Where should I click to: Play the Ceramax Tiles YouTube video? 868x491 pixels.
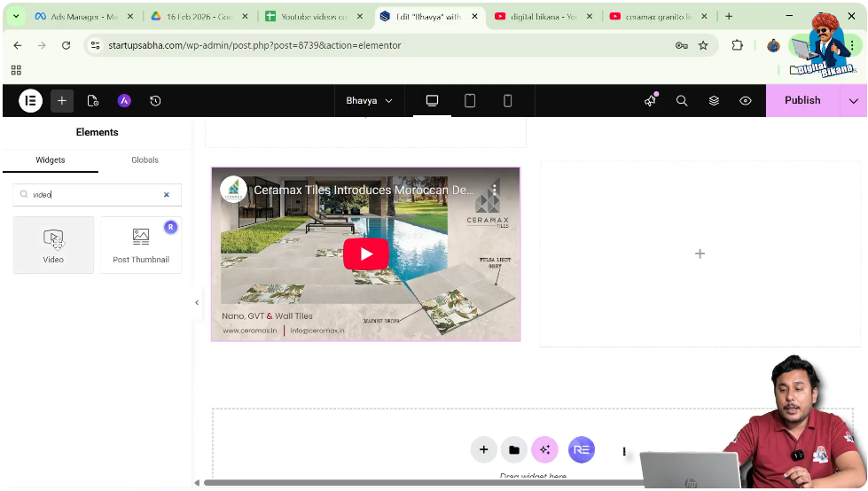click(366, 254)
